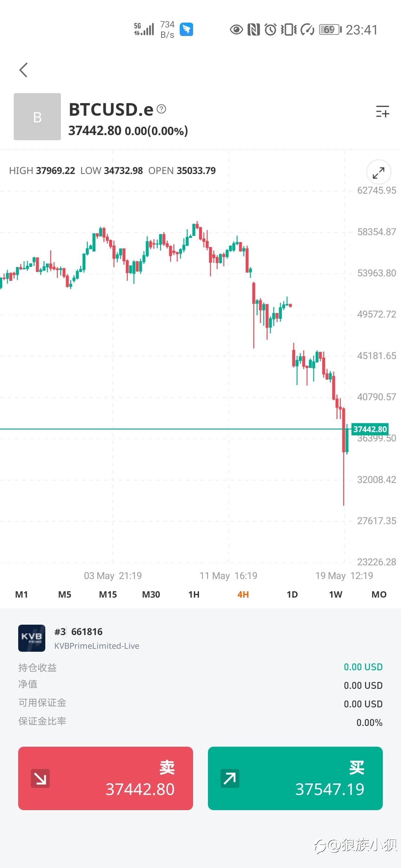Tap the KVB Prime account logo
The height and width of the screenshot is (868, 401).
click(x=32, y=638)
